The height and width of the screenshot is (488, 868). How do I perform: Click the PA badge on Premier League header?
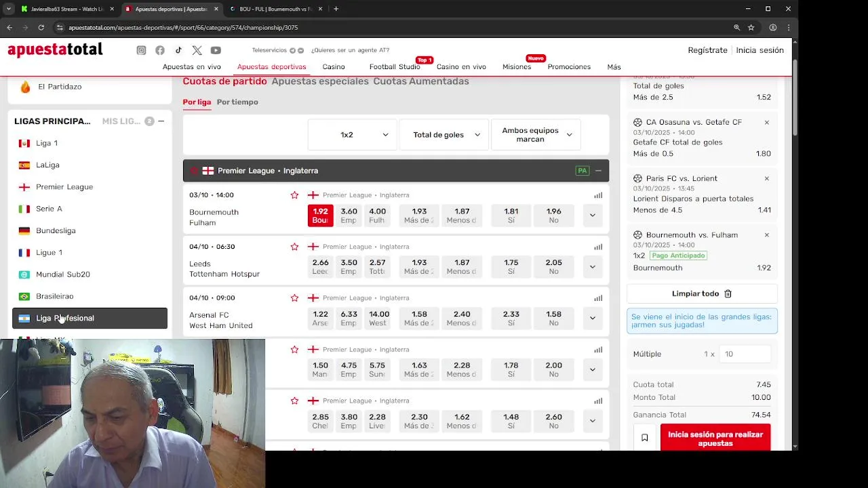tap(582, 171)
